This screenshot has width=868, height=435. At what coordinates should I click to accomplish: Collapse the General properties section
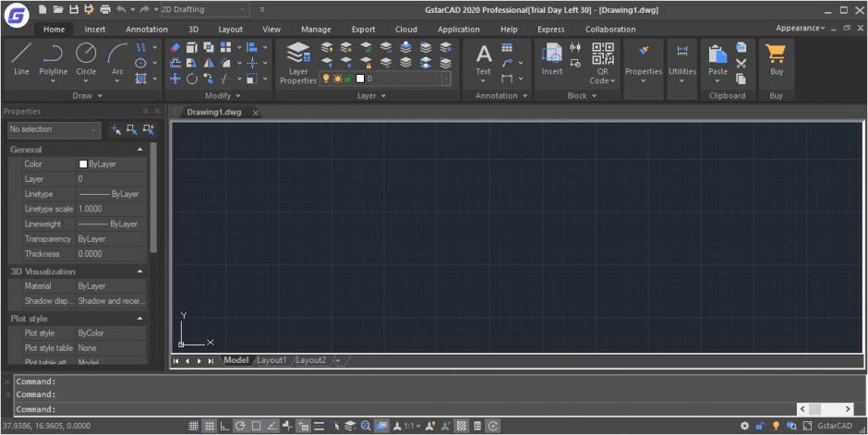click(x=139, y=150)
